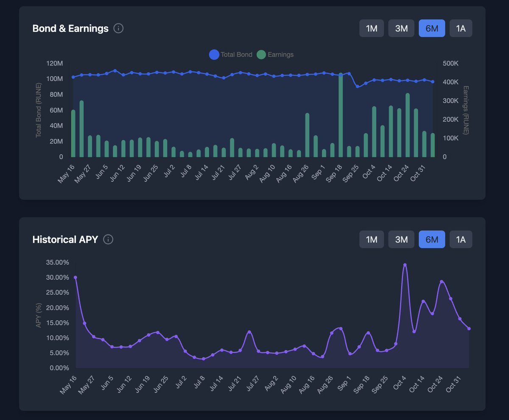Click the last APY data point
This screenshot has height=420, width=509.
click(469, 328)
